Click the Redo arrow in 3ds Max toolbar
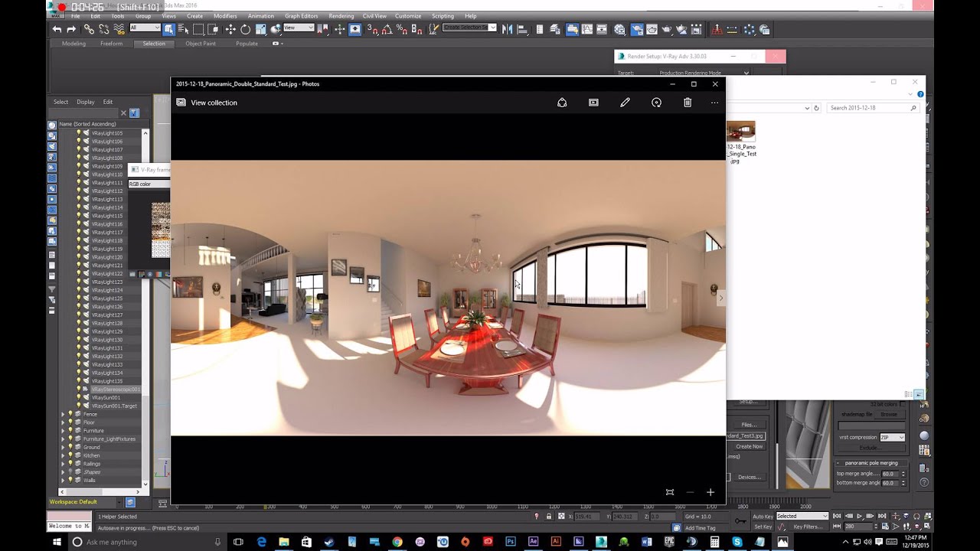This screenshot has height=551, width=980. point(71,29)
